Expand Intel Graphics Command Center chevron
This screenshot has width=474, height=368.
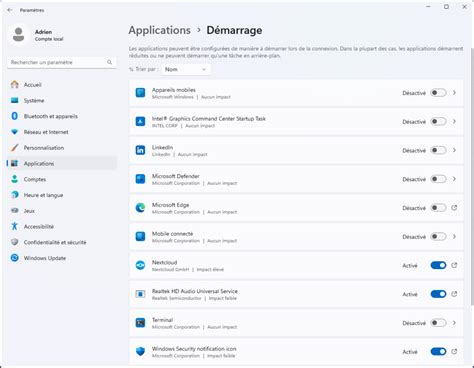point(454,122)
